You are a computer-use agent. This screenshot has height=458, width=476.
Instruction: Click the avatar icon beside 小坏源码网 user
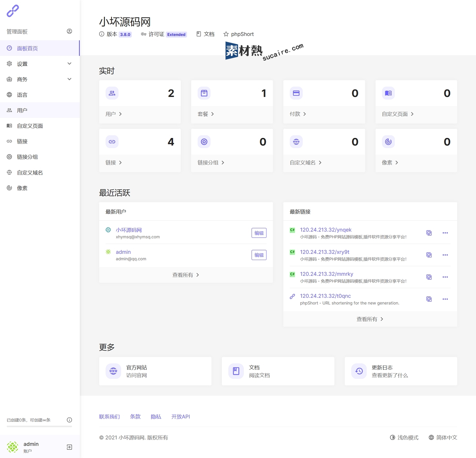pyautogui.click(x=108, y=230)
